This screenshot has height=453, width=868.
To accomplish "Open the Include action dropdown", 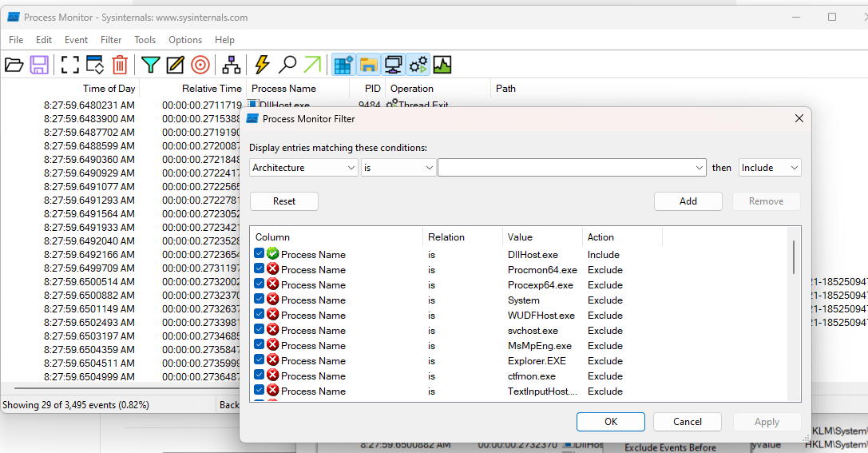I will 770,167.
